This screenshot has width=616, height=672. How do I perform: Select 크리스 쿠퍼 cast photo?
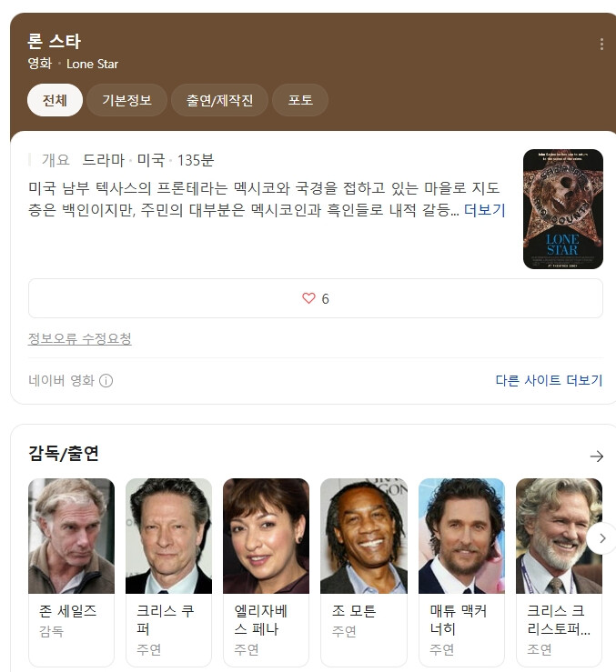click(168, 537)
